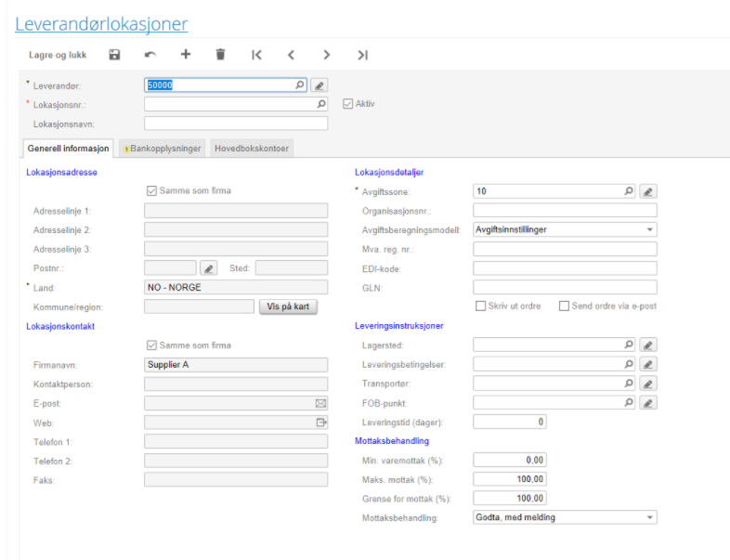Open the Hovedbokskontoer tab
The height and width of the screenshot is (560, 730).
coord(252,149)
